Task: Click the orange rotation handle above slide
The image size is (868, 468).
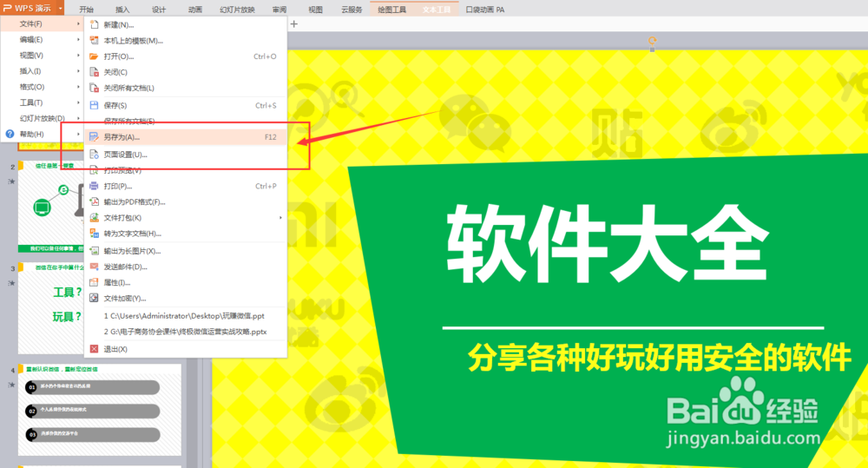Action: [652, 41]
